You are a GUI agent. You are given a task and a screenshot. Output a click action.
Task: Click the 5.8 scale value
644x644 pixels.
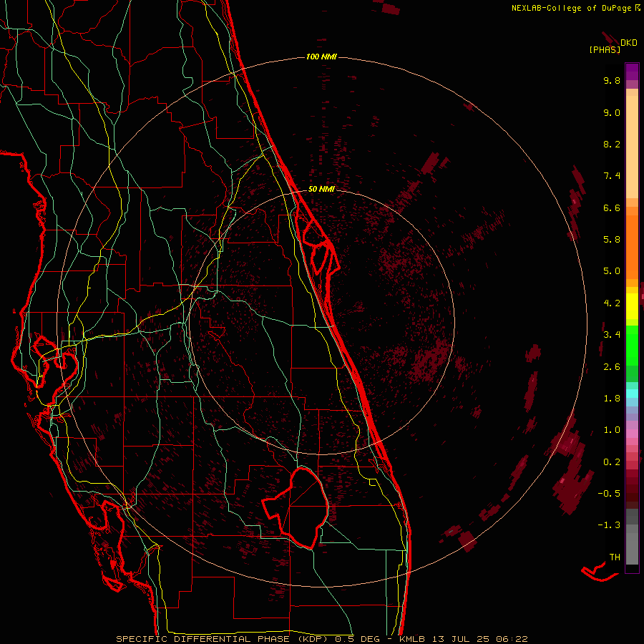(612, 240)
